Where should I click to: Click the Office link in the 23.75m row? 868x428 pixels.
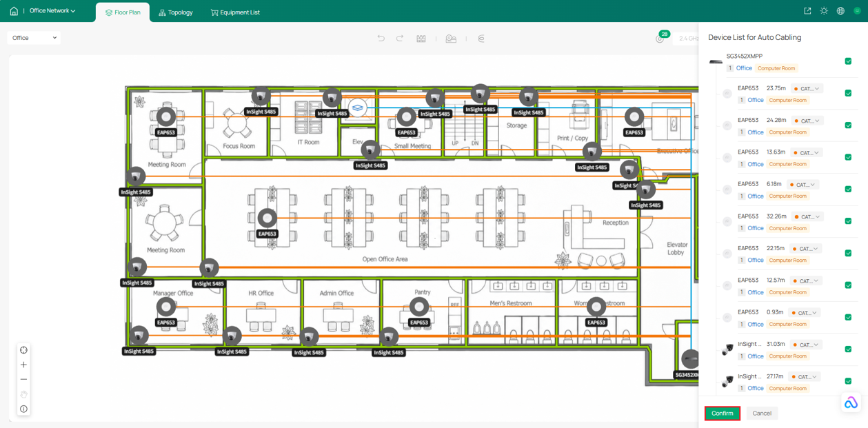click(756, 100)
